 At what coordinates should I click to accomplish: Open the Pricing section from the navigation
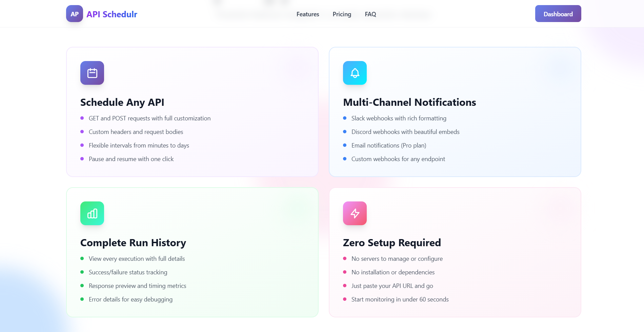point(342,14)
